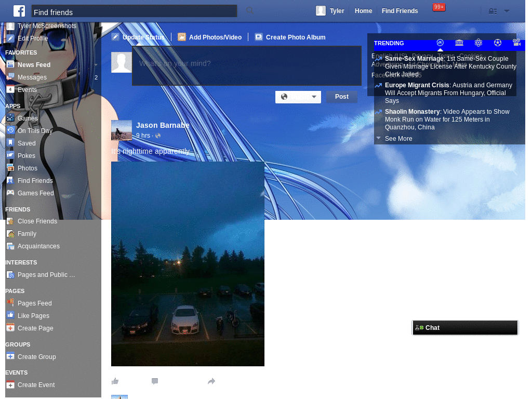Click the Edit Profile pencil icon
The height and width of the screenshot is (399, 532).
[10, 38]
